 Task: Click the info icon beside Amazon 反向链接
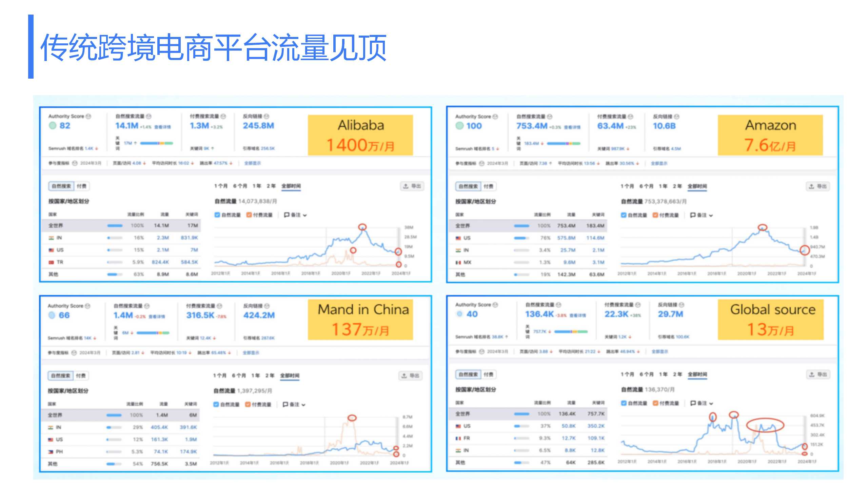point(677,117)
